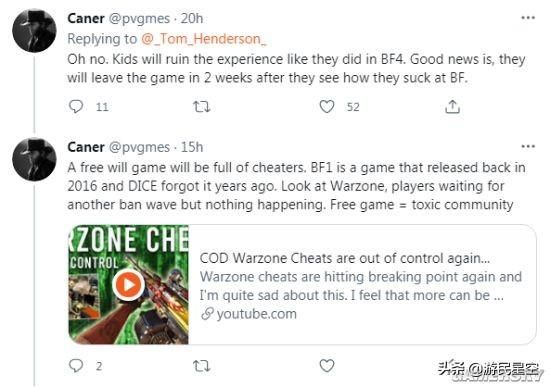The height and width of the screenshot is (387, 550).
Task: Open the @_Tom_Henderson_ profile link
Action: point(204,39)
